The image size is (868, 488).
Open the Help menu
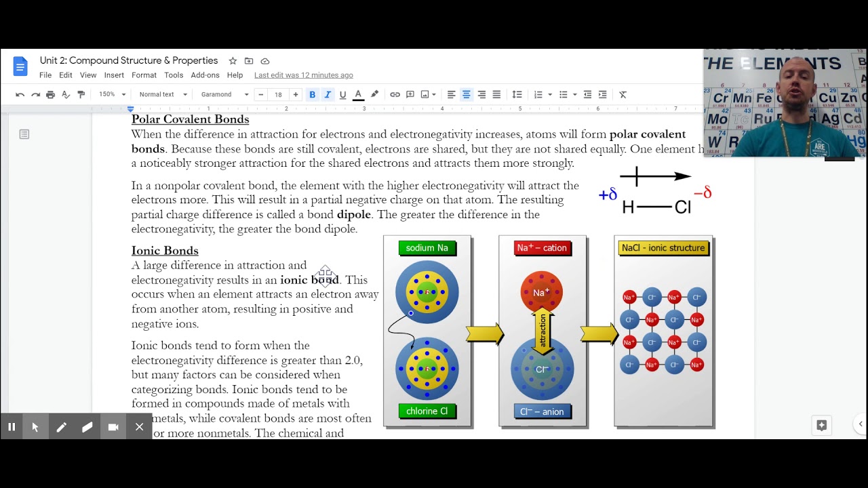pyautogui.click(x=235, y=75)
